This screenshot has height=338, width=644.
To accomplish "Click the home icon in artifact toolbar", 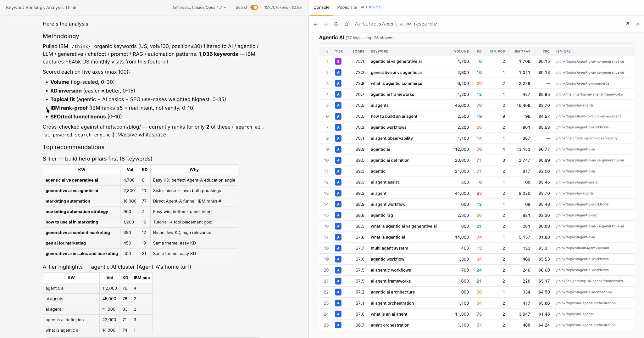I will click(x=346, y=24).
